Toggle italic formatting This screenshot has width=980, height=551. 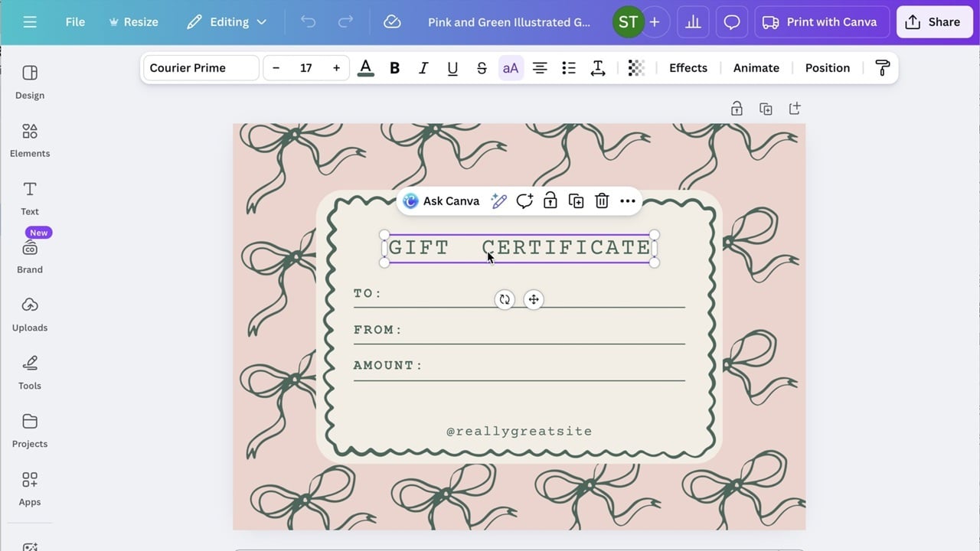click(423, 68)
